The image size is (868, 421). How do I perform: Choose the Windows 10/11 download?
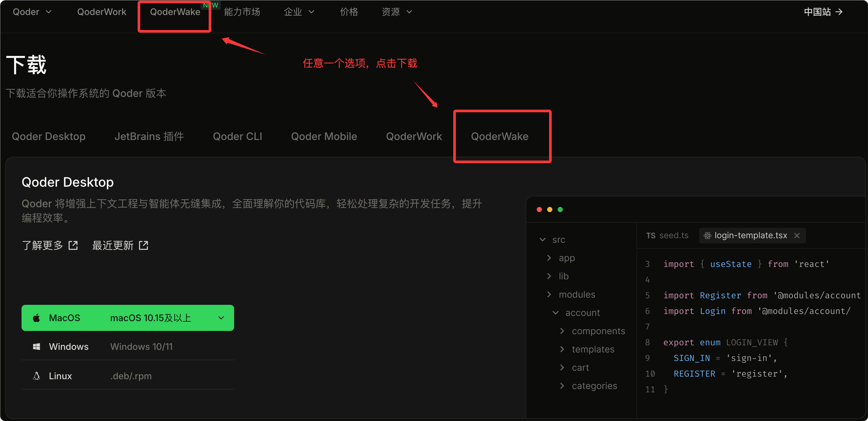point(128,347)
